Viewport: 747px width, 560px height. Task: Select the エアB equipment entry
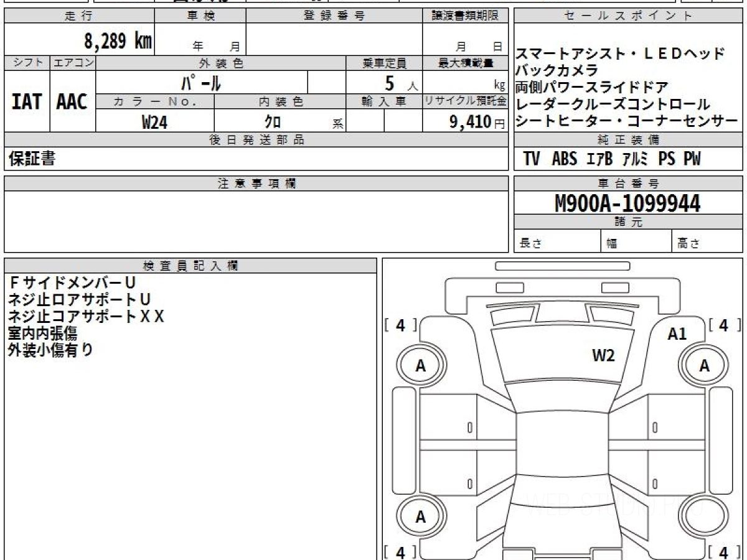599,159
